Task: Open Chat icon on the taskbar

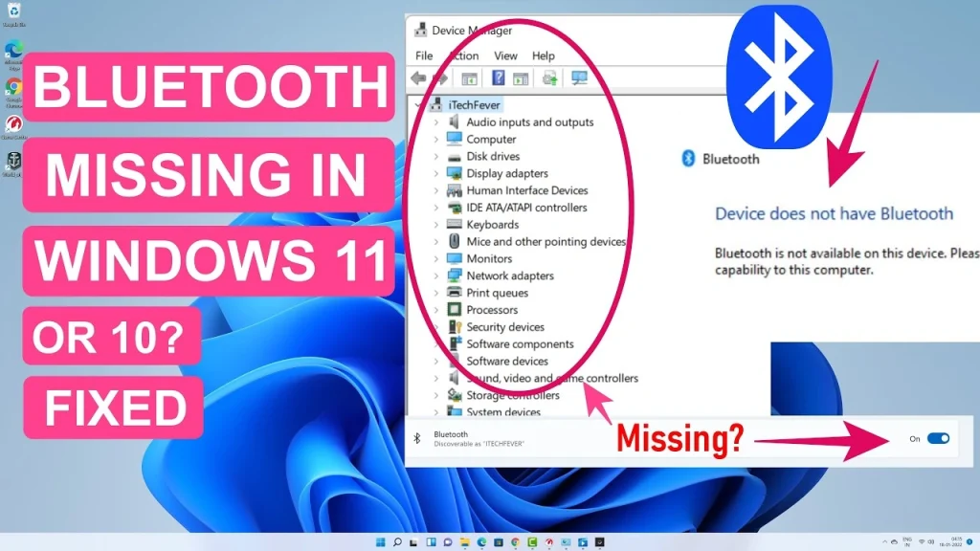Action: [448, 542]
